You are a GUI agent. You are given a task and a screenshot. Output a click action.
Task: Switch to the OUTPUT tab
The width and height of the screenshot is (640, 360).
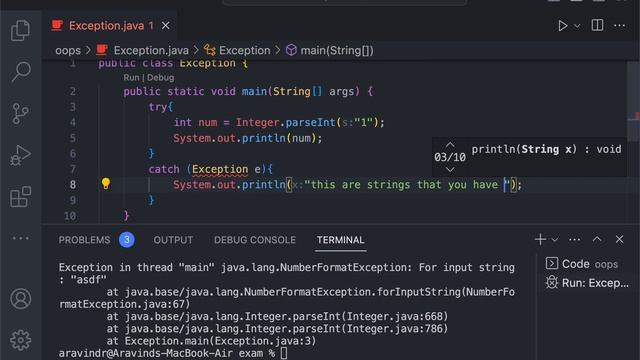173,240
